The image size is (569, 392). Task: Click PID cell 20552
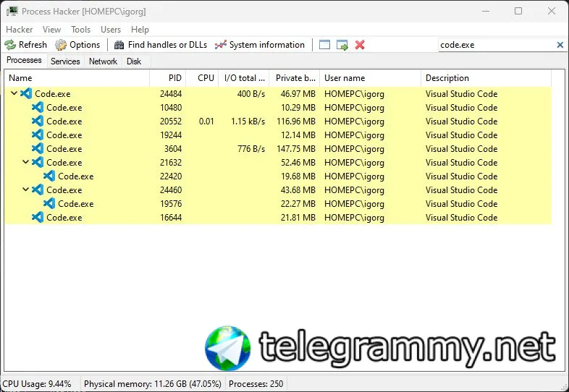pos(171,121)
